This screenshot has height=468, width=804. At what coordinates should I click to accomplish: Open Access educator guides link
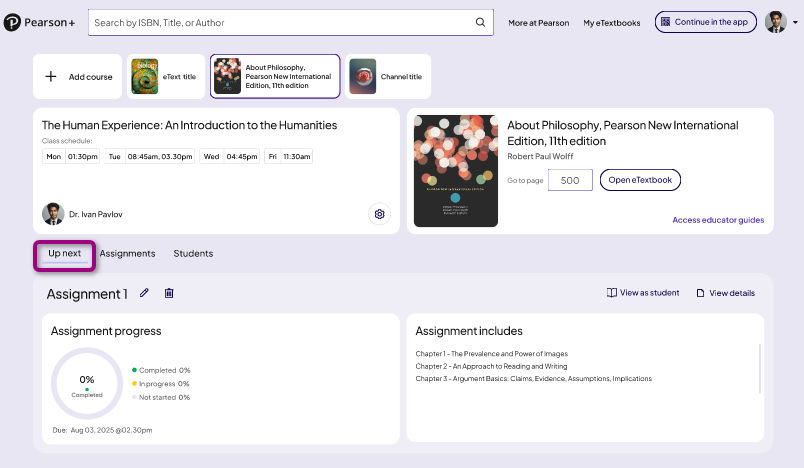pyautogui.click(x=718, y=220)
